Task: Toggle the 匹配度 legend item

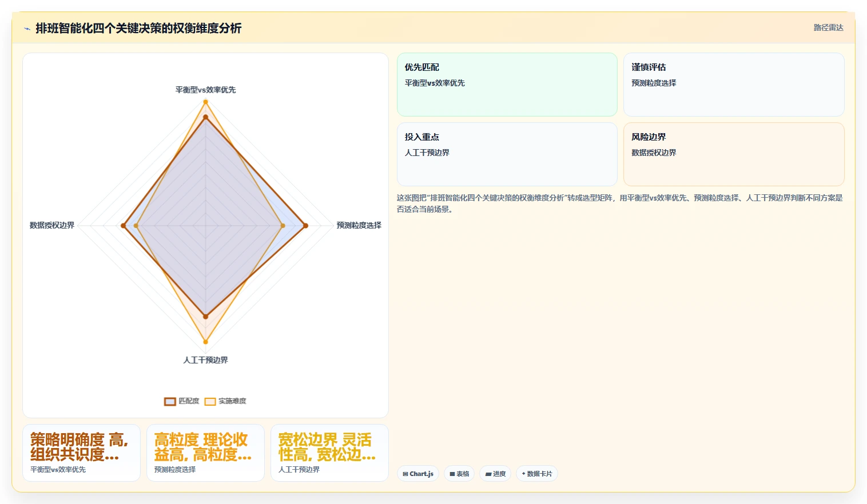Action: pos(182,401)
